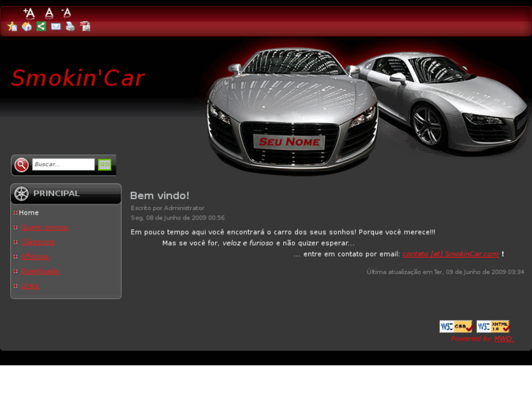This screenshot has width=532, height=399.
Task: Click the green GO search button
Action: (x=105, y=164)
